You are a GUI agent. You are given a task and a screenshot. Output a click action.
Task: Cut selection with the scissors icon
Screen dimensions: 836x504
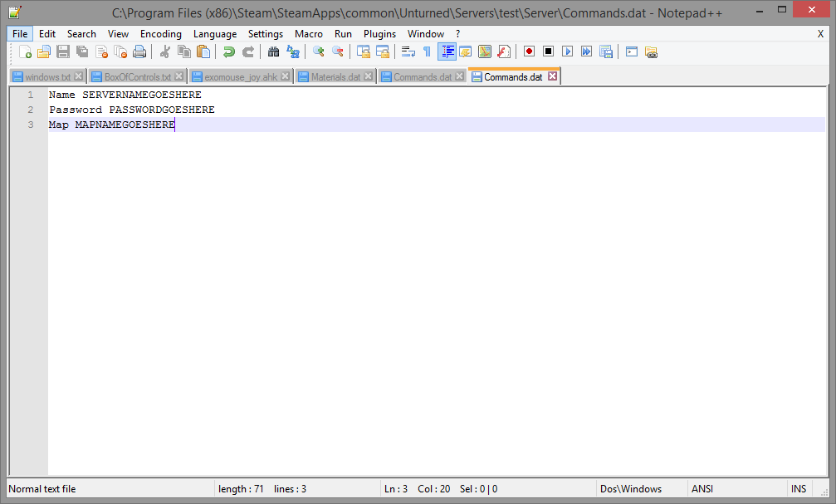click(x=164, y=51)
